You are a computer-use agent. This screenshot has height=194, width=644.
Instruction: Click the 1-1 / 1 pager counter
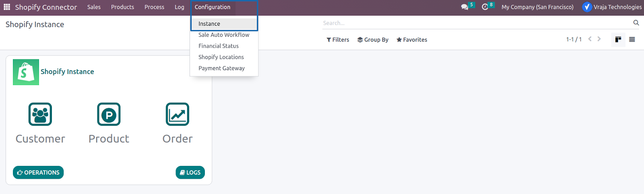tap(574, 39)
